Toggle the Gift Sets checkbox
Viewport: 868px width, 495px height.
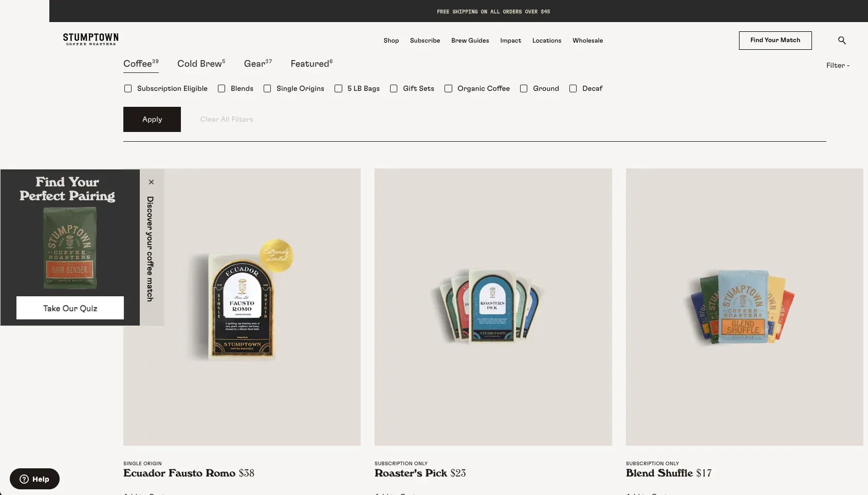pyautogui.click(x=394, y=88)
